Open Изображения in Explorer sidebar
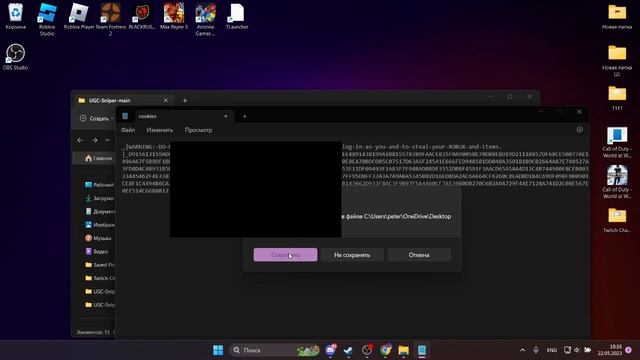 (x=100, y=225)
